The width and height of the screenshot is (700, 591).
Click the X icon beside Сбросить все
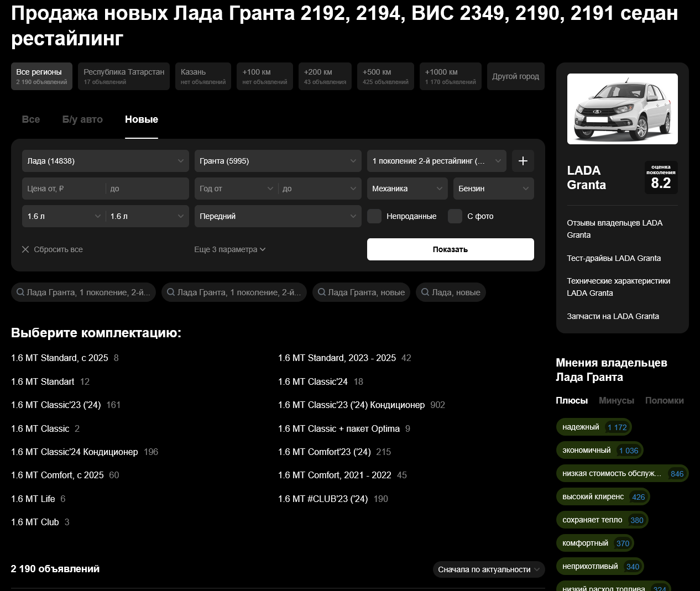[x=25, y=249]
